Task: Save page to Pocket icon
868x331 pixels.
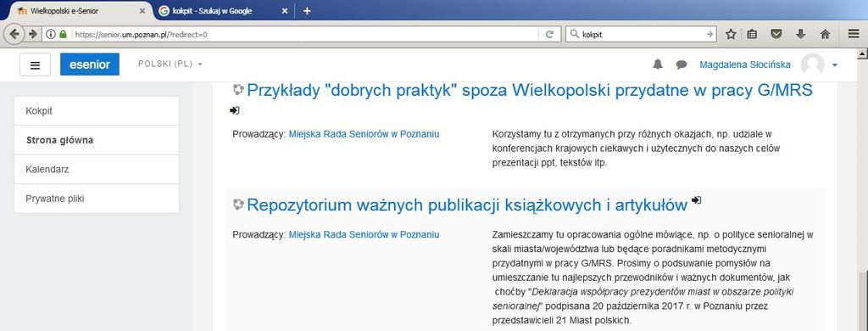Action: coord(776,34)
